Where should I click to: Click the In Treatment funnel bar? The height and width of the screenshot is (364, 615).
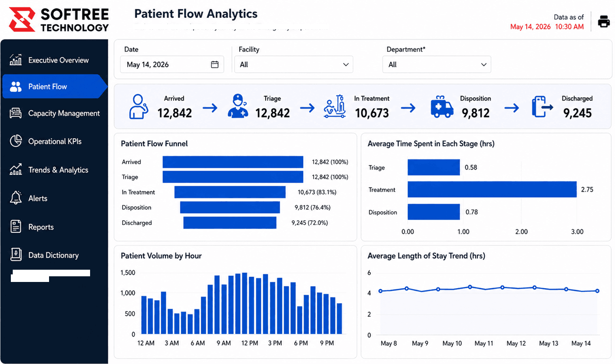pyautogui.click(x=230, y=192)
